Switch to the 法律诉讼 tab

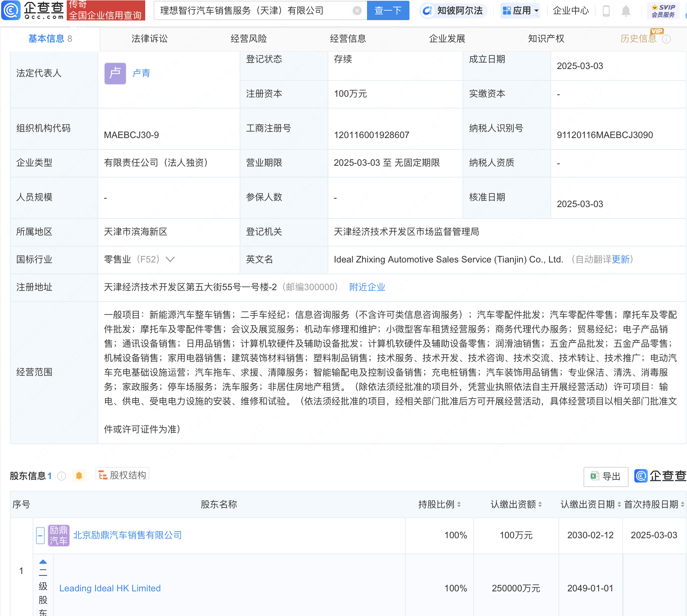pyautogui.click(x=149, y=39)
